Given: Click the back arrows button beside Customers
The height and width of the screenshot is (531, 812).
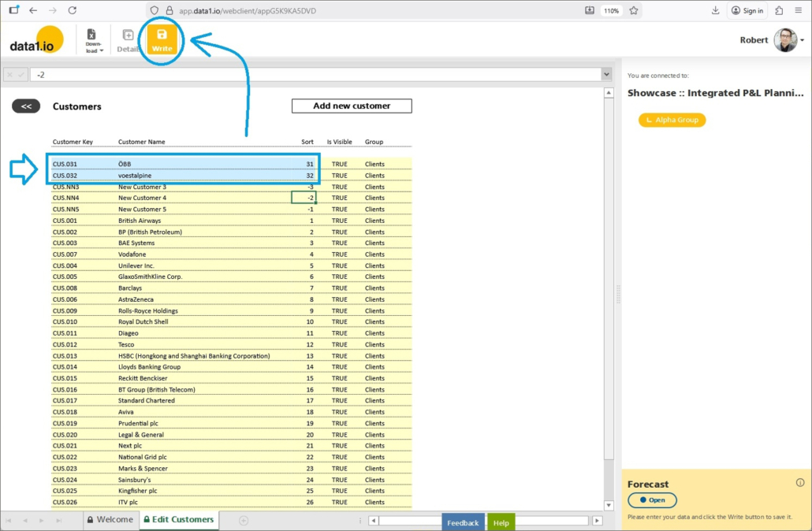Looking at the screenshot, I should tap(26, 106).
